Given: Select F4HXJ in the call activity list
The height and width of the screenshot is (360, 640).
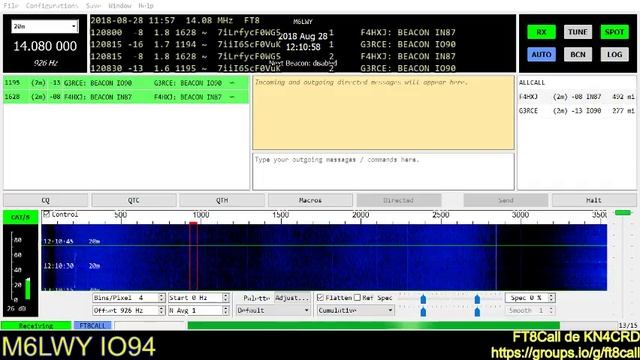Looking at the screenshot, I should (x=576, y=97).
